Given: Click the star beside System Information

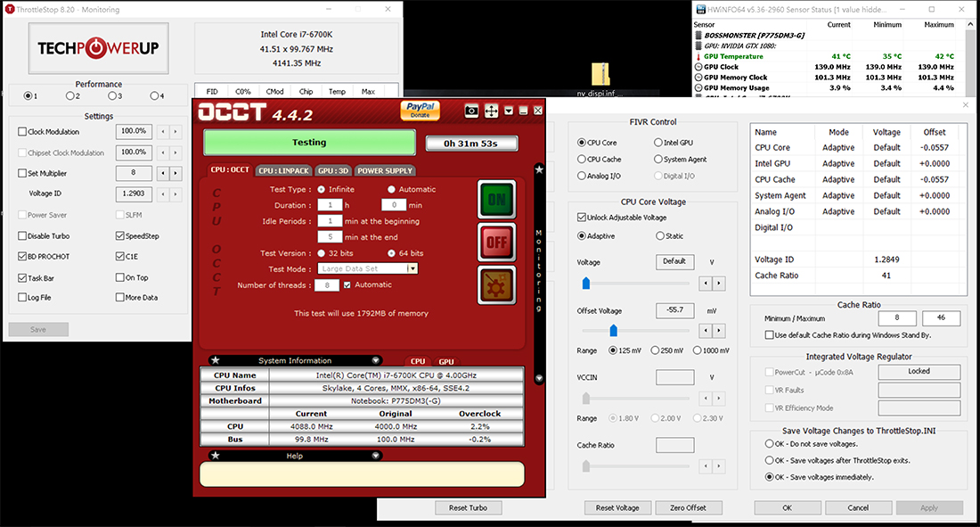Looking at the screenshot, I should (216, 360).
